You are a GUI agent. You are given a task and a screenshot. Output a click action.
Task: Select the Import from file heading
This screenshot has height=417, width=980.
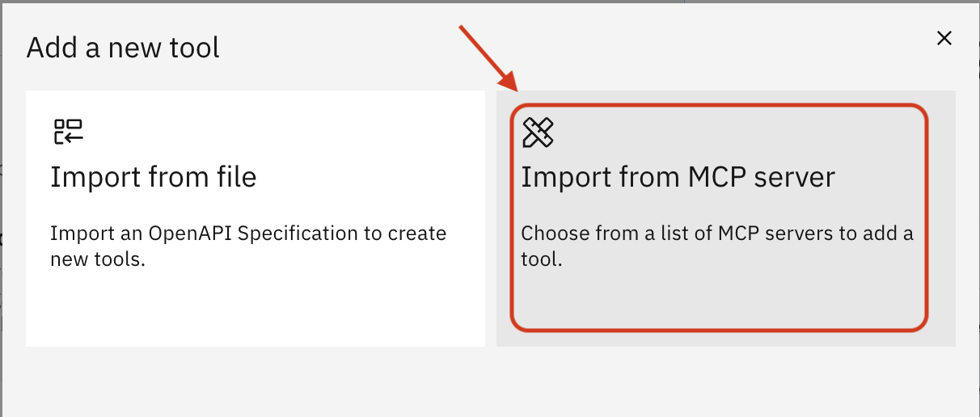pos(154,177)
